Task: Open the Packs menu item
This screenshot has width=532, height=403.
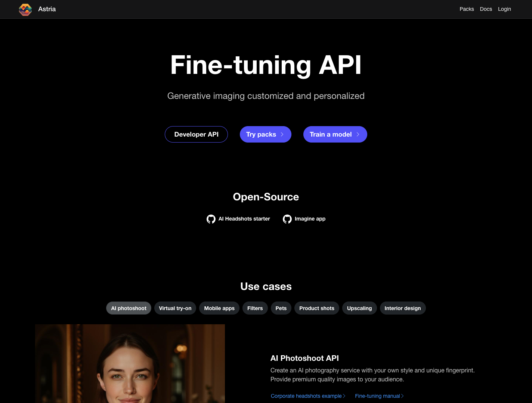Action: (467, 9)
